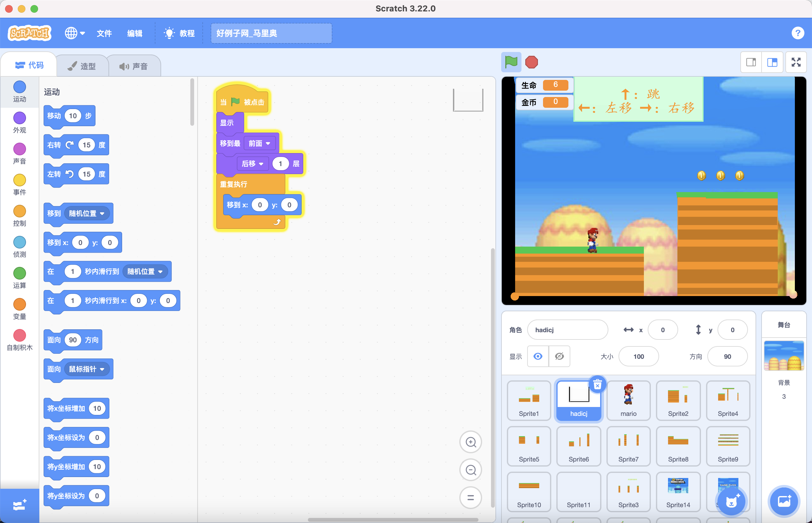The image size is (812, 523).
Task: Click the sprite direction field 90
Action: point(727,356)
